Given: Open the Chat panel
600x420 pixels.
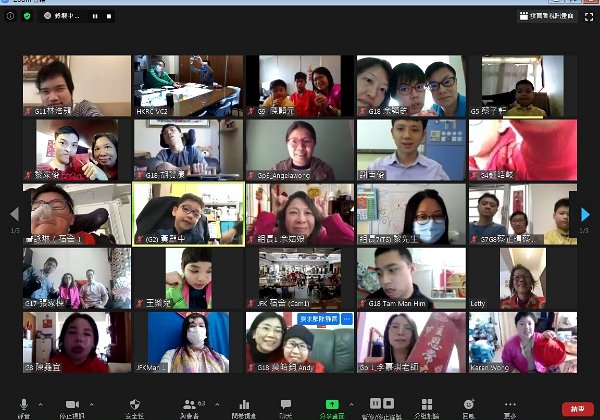Looking at the screenshot, I should (286, 408).
